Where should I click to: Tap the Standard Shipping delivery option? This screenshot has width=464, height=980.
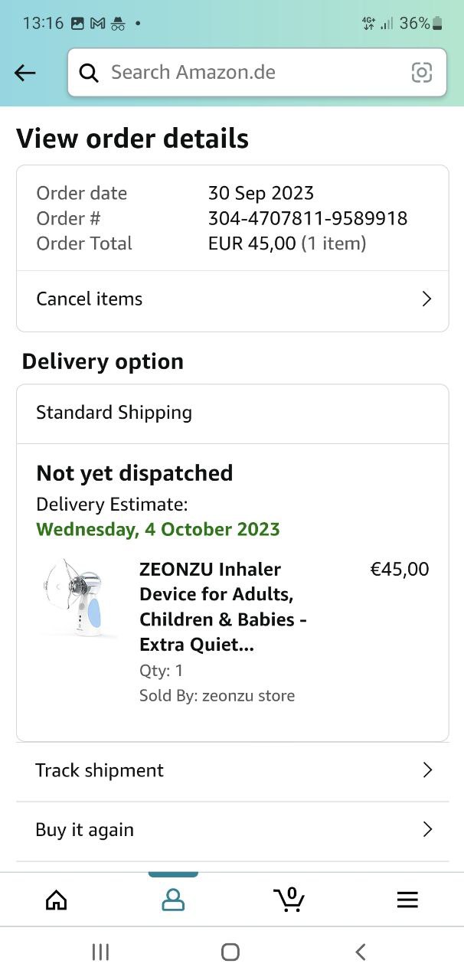[114, 413]
